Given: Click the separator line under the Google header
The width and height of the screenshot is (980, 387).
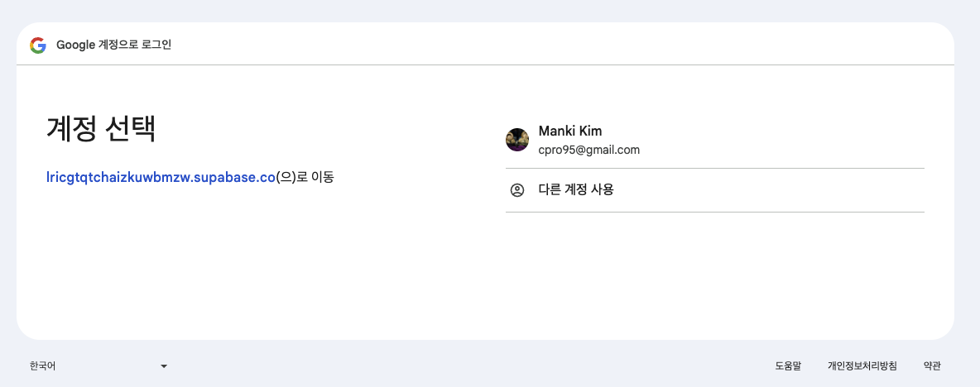Looking at the screenshot, I should [485, 64].
